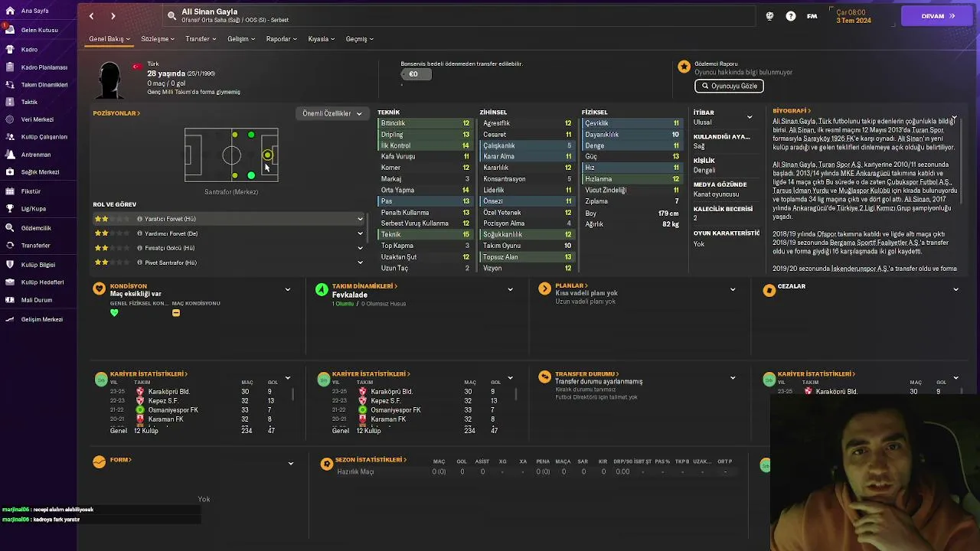Expand the Yaratıcı Forvet (Hü) role row
This screenshot has height=551, width=980.
360,220
